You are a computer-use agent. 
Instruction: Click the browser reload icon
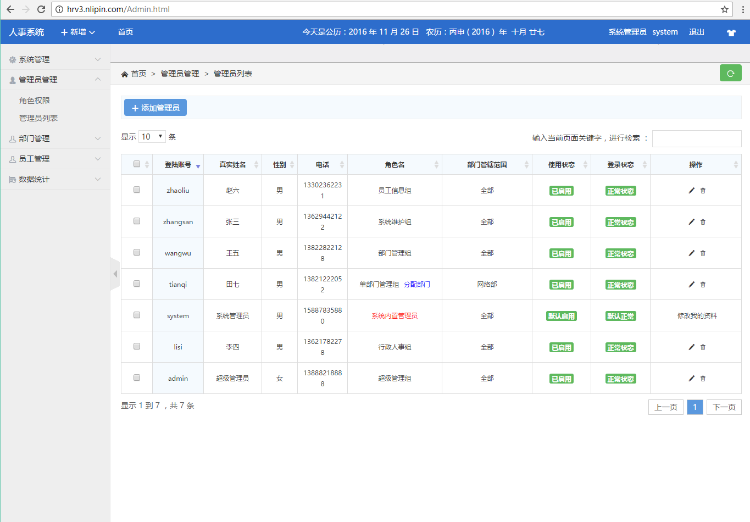(41, 9)
